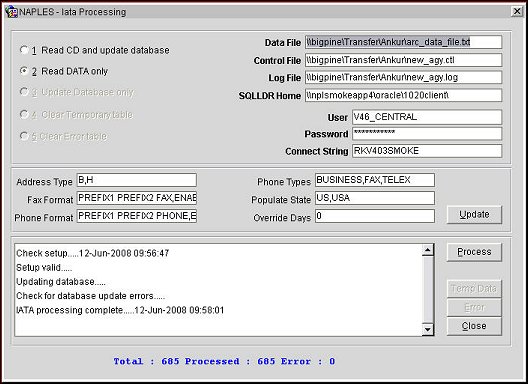
Task: Close the window with the X button
Action: [517, 12]
